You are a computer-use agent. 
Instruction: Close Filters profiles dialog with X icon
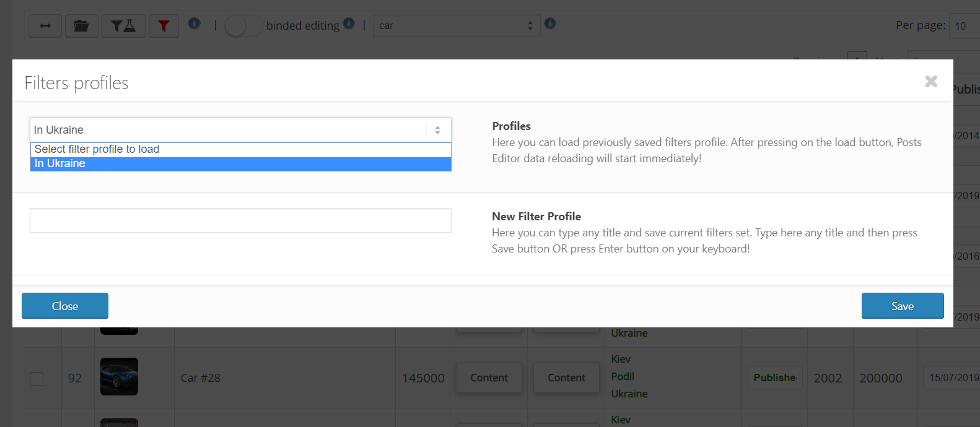pyautogui.click(x=930, y=81)
